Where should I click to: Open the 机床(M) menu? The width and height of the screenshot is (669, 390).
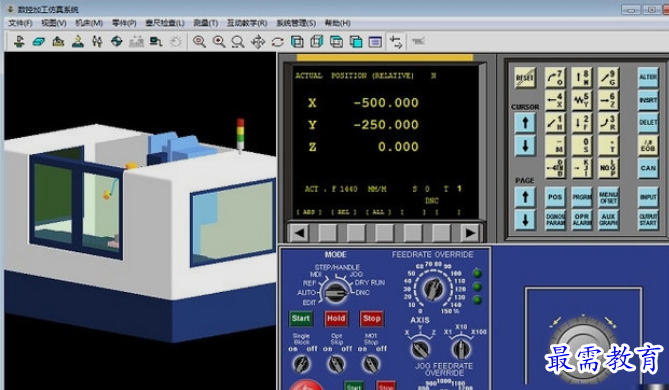pos(89,23)
